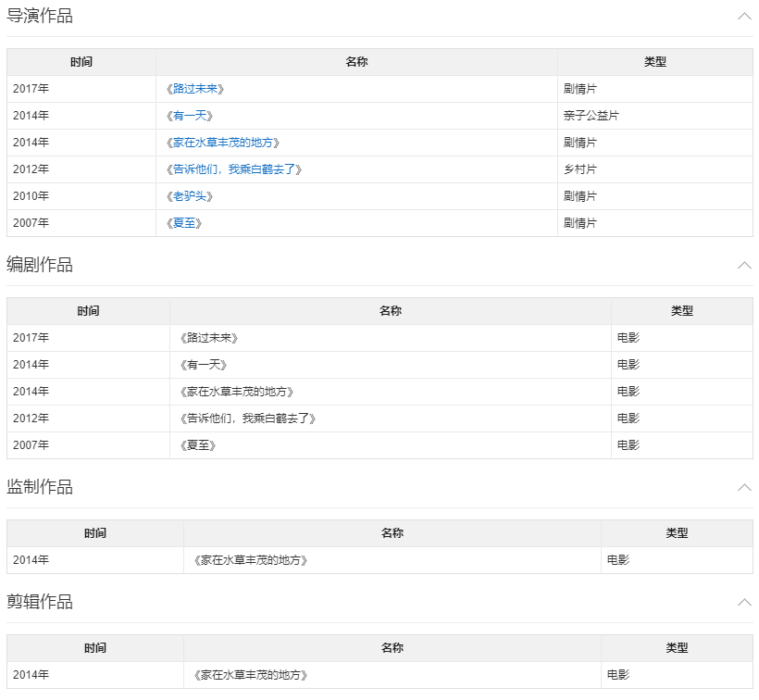This screenshot has width=759, height=700.
Task: Click the 类型 header in 编剧作品 table
Action: (x=682, y=311)
